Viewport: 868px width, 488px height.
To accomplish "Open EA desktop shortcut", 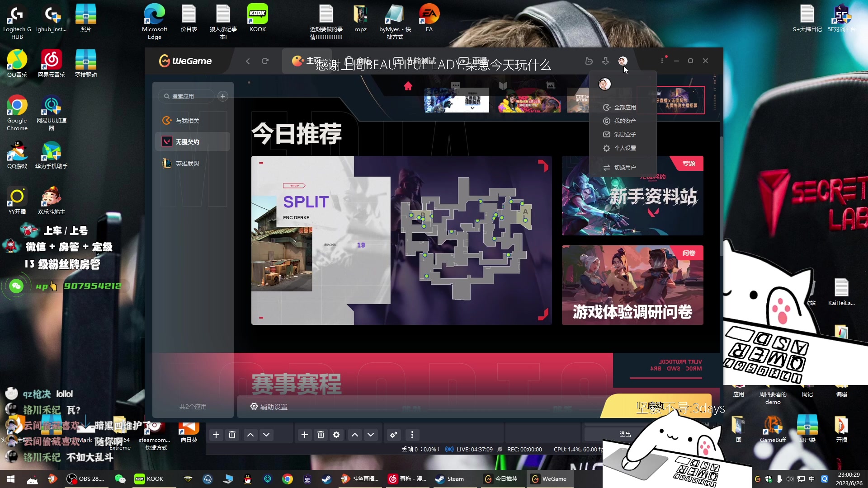I will [429, 18].
